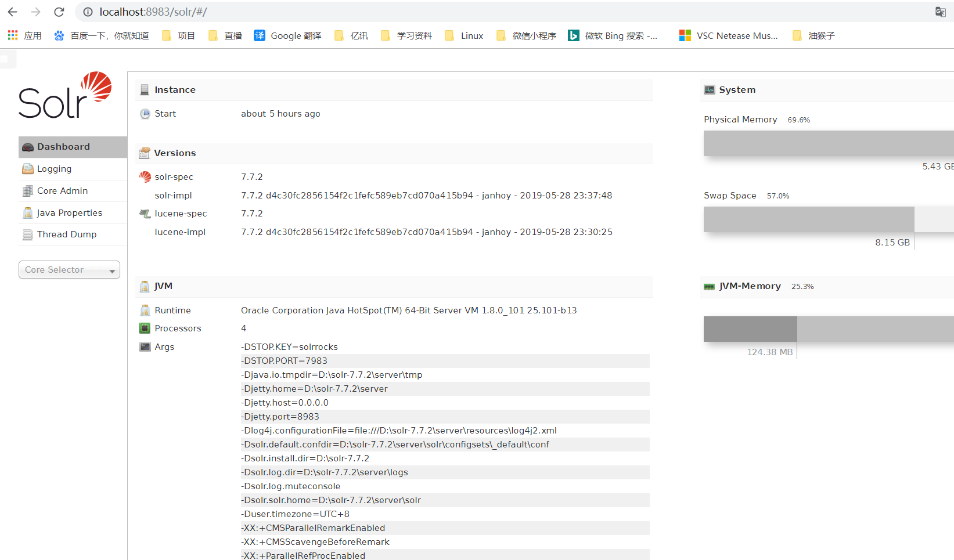Click the -Dsolr.log.muteconsole argument
Image resolution: width=954 pixels, height=560 pixels.
point(445,486)
